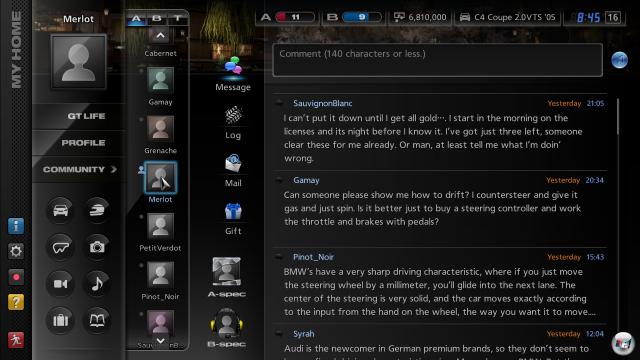640x360 pixels.
Task: Open the Garage car icon
Action: click(60, 210)
